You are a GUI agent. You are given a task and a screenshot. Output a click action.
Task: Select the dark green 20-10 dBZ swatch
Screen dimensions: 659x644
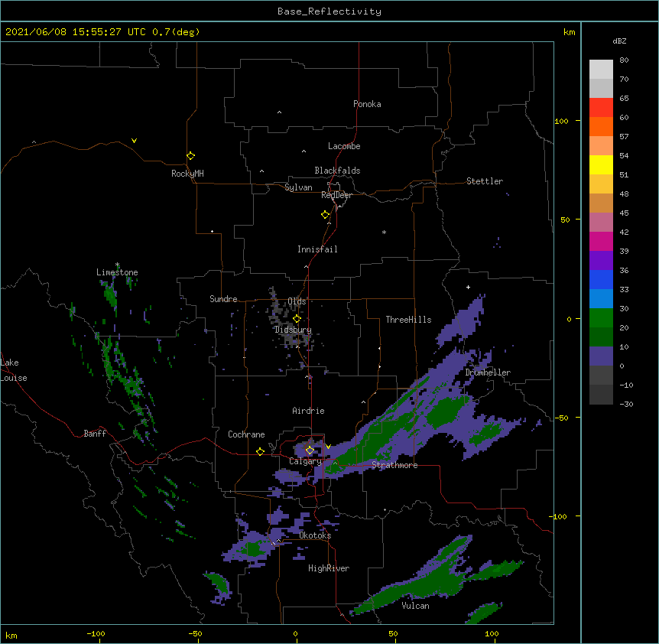[x=601, y=337]
